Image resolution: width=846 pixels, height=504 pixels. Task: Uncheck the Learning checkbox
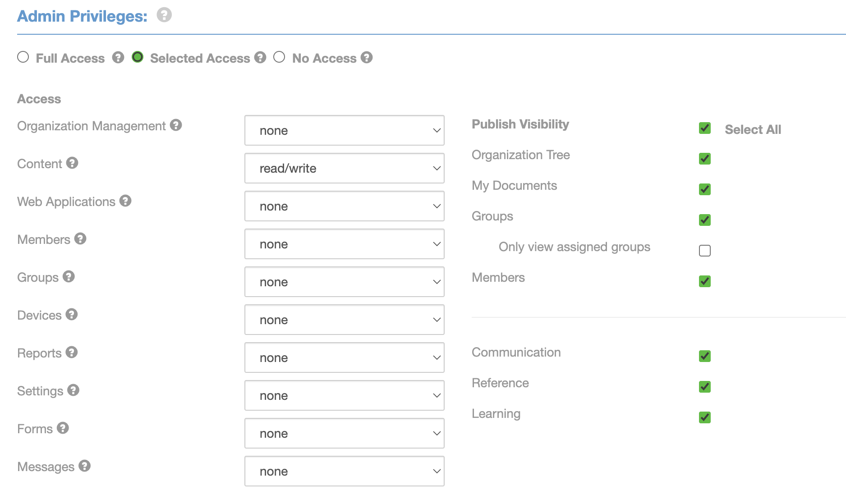click(x=705, y=417)
